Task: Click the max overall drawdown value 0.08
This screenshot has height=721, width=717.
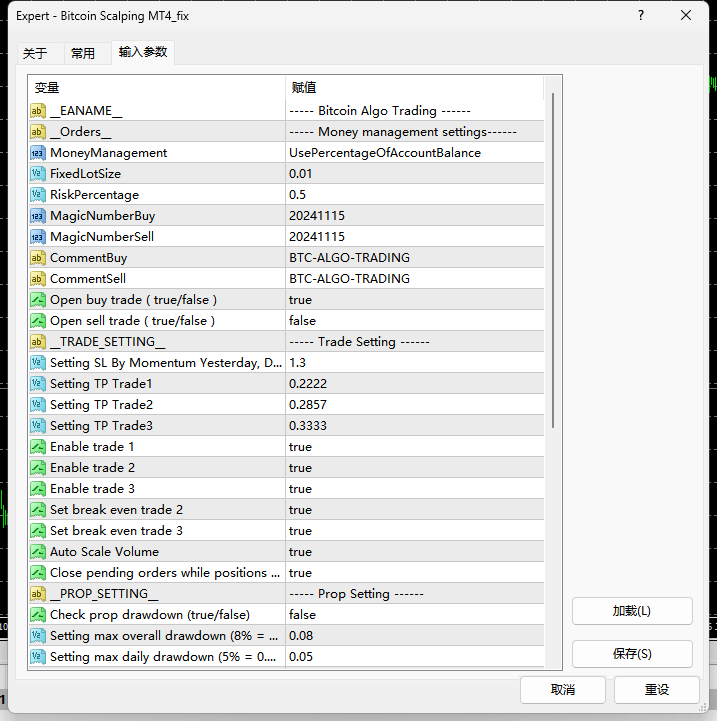Action: 301,636
